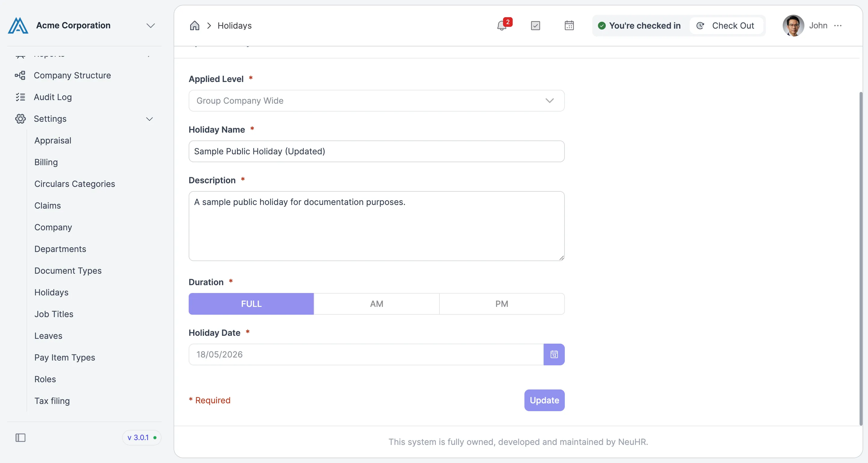868x463 pixels.
Task: Click the Company Structure icon
Action: (x=20, y=75)
